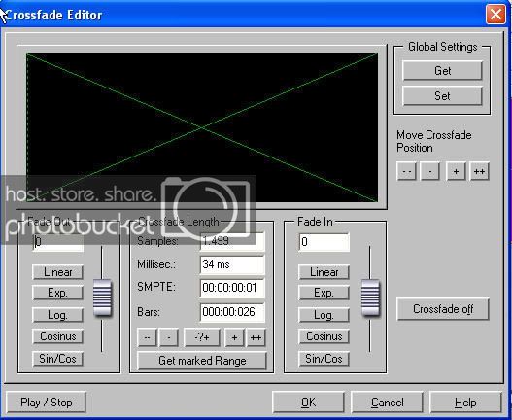Click the Fade Out slider handle
This screenshot has width=512, height=420.
[x=102, y=297]
